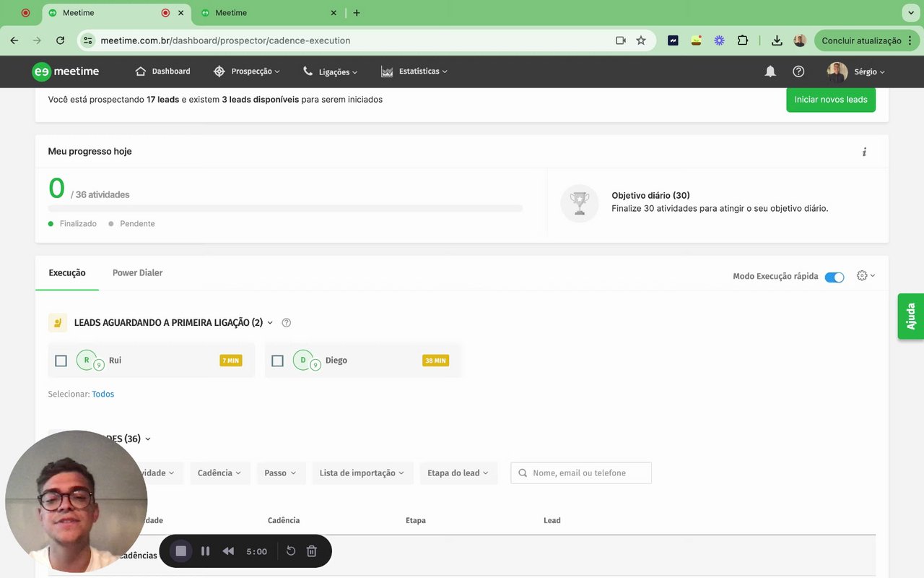Stop the screen recording

[x=181, y=551]
